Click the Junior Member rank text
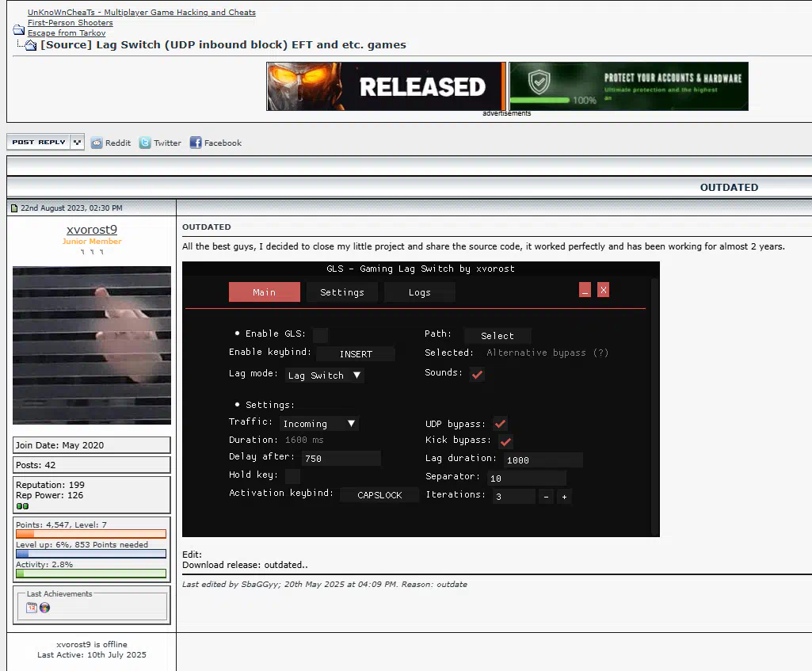Screen dimensions: 812x671 point(92,242)
